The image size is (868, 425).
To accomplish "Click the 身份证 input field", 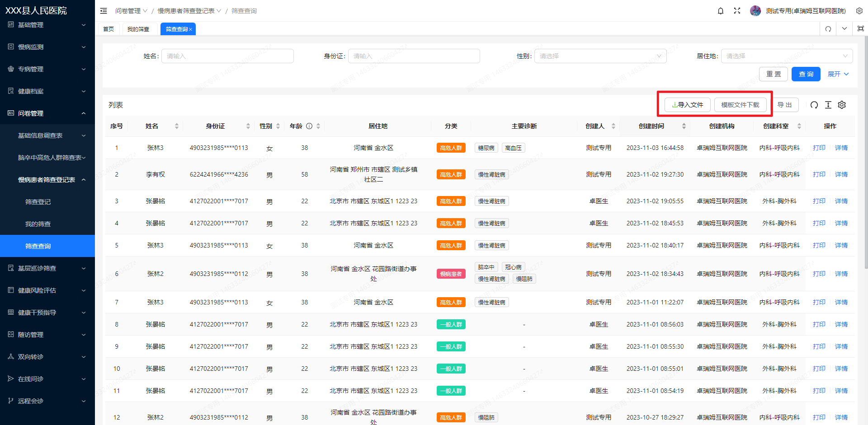I will [414, 56].
